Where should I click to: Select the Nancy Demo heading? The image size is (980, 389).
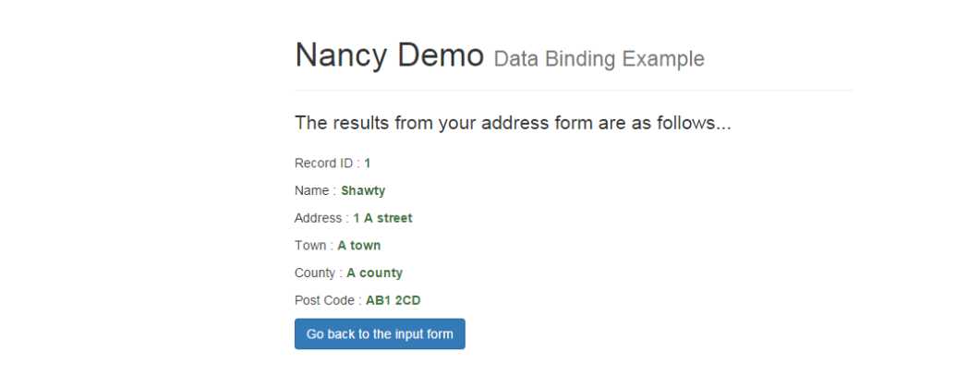(390, 55)
